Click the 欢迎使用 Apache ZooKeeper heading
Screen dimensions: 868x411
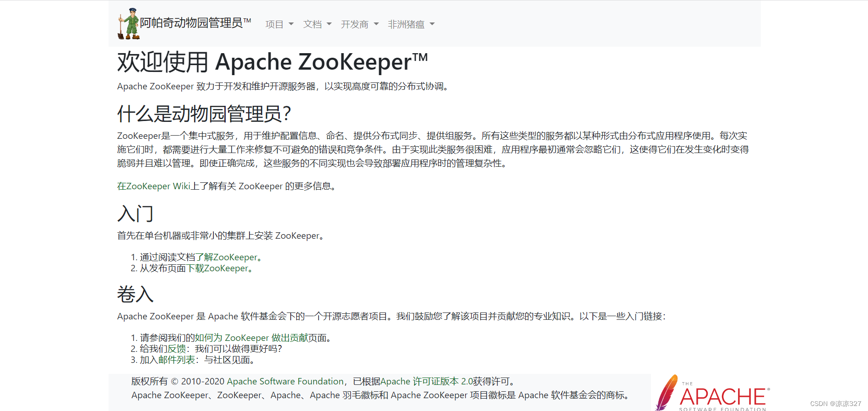272,62
